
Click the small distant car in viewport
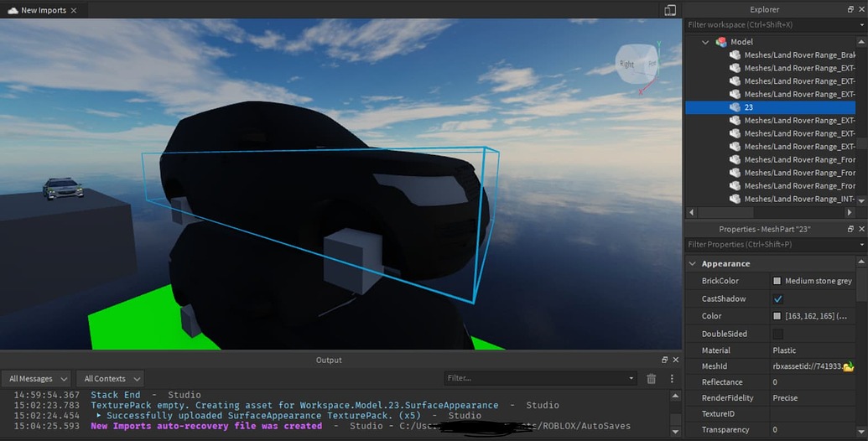[x=63, y=188]
